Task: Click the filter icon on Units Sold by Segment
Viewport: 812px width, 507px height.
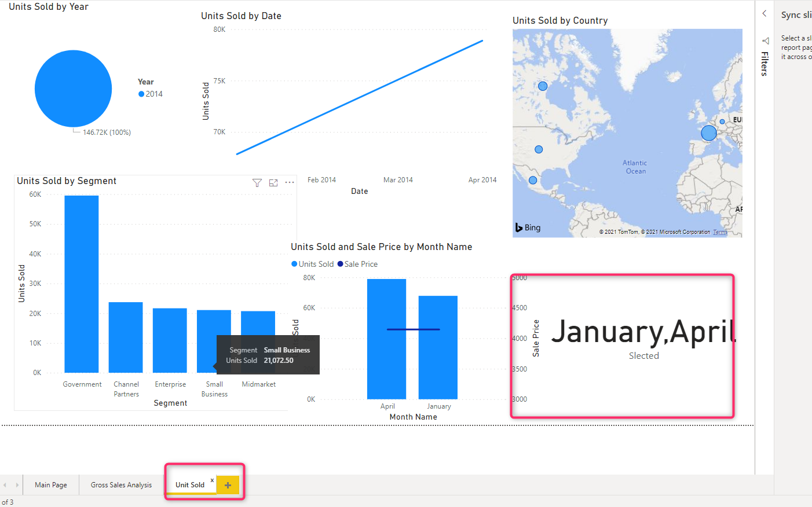Action: point(257,183)
